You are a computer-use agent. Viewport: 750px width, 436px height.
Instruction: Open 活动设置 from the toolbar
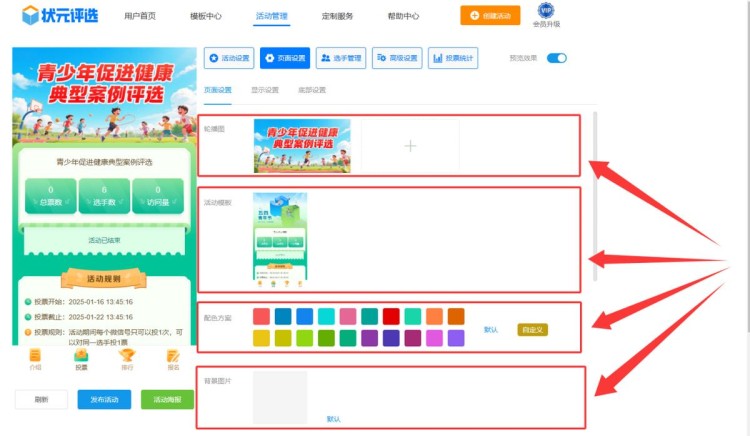(x=229, y=58)
